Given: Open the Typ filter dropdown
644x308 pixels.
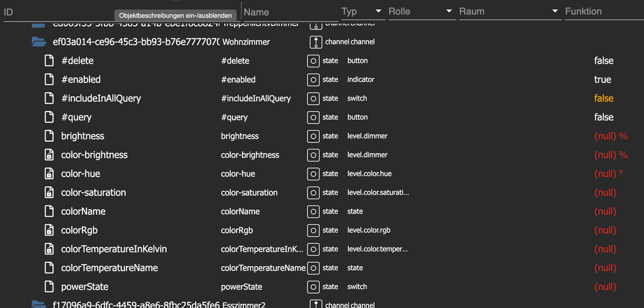Looking at the screenshot, I should [x=378, y=11].
